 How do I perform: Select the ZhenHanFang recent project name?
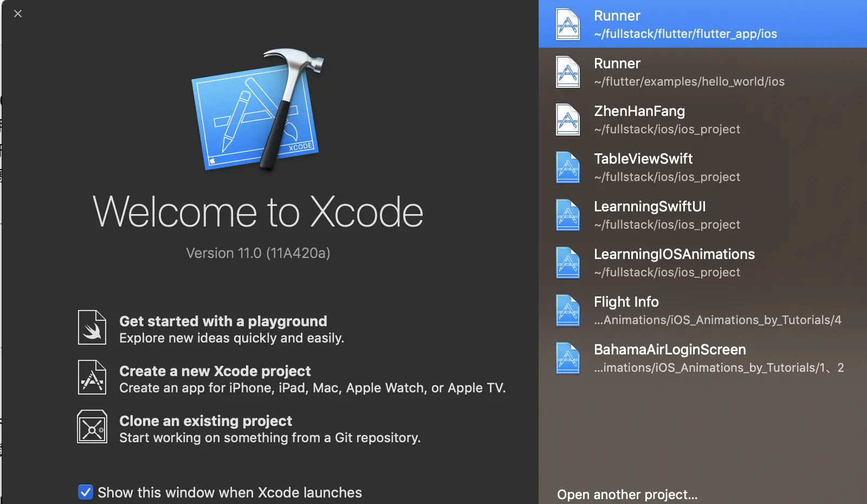pos(639,111)
